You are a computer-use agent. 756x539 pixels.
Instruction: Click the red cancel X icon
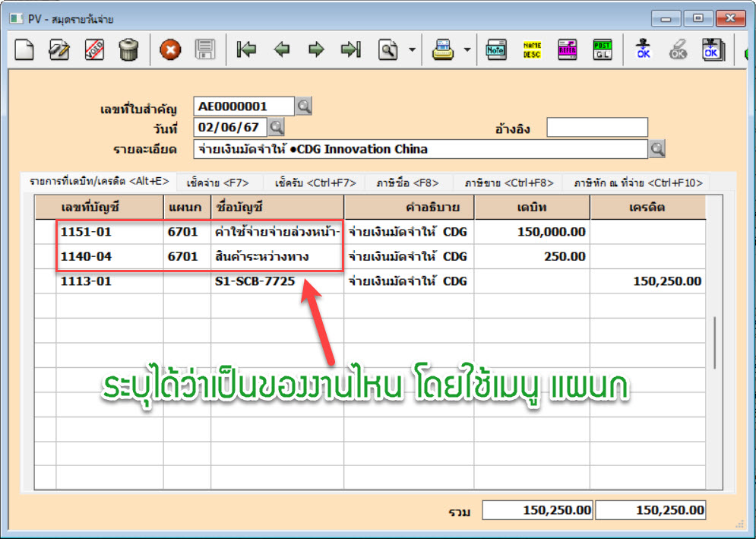[x=170, y=50]
